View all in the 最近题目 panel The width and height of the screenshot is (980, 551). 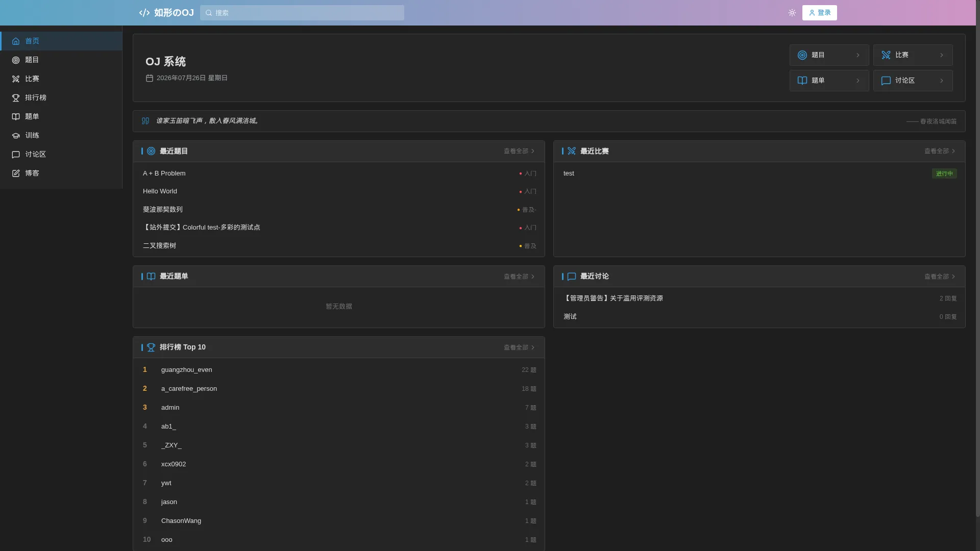(519, 151)
